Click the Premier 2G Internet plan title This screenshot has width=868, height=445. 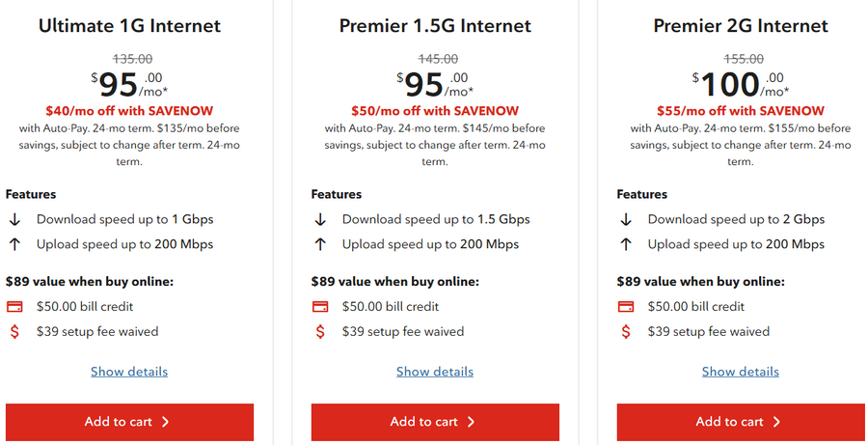pyautogui.click(x=741, y=26)
